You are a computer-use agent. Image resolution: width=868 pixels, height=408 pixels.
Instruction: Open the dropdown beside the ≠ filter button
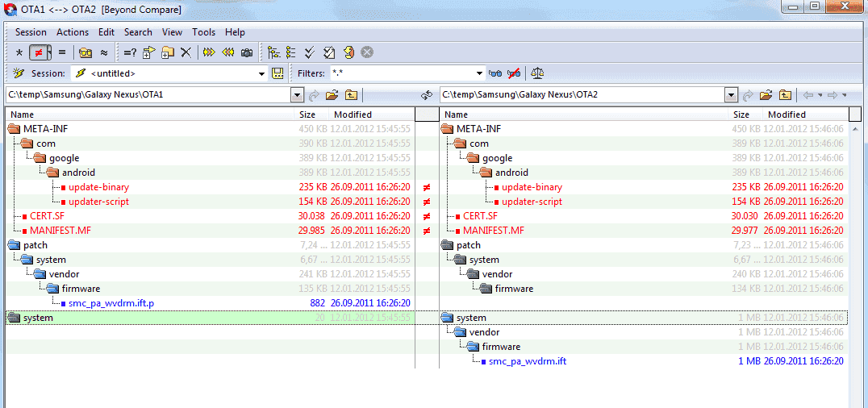coord(50,52)
